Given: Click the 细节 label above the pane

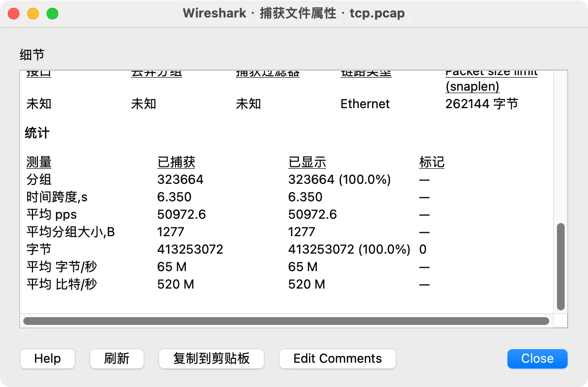Looking at the screenshot, I should coord(32,54).
